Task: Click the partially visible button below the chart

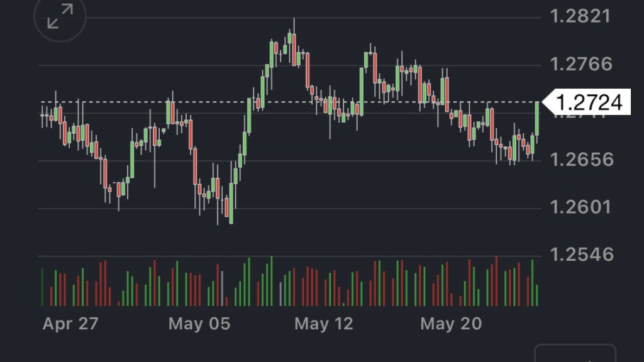Action: point(575,353)
